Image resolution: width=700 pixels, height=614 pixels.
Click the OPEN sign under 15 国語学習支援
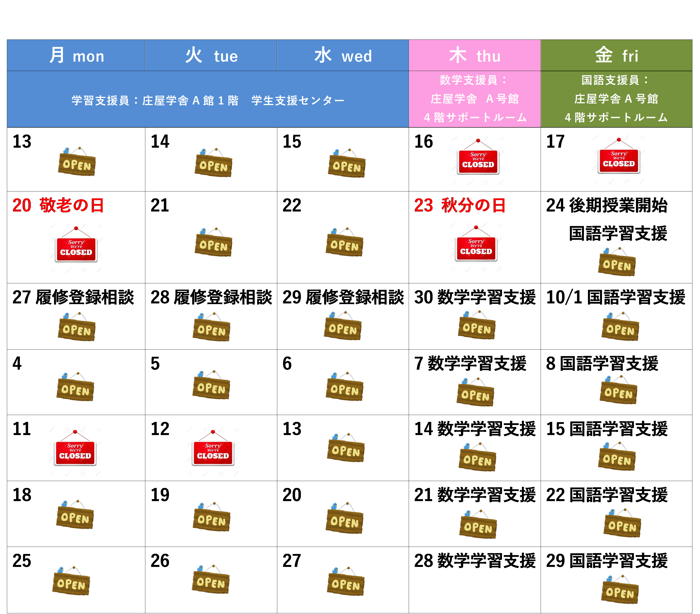pyautogui.click(x=617, y=456)
